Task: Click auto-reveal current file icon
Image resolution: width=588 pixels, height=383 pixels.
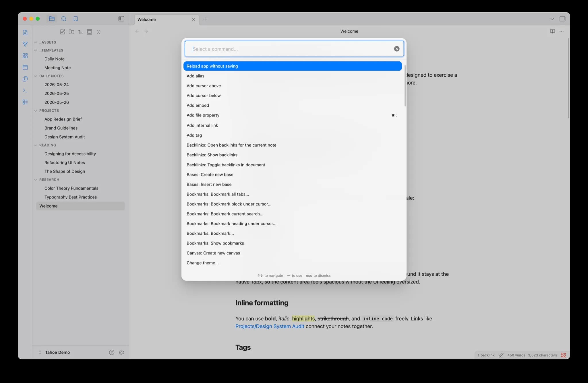Action: point(90,32)
